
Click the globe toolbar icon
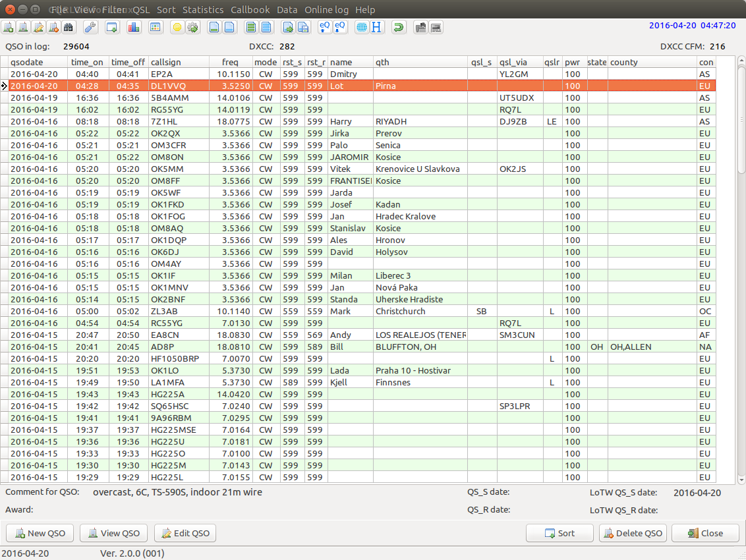(x=362, y=27)
